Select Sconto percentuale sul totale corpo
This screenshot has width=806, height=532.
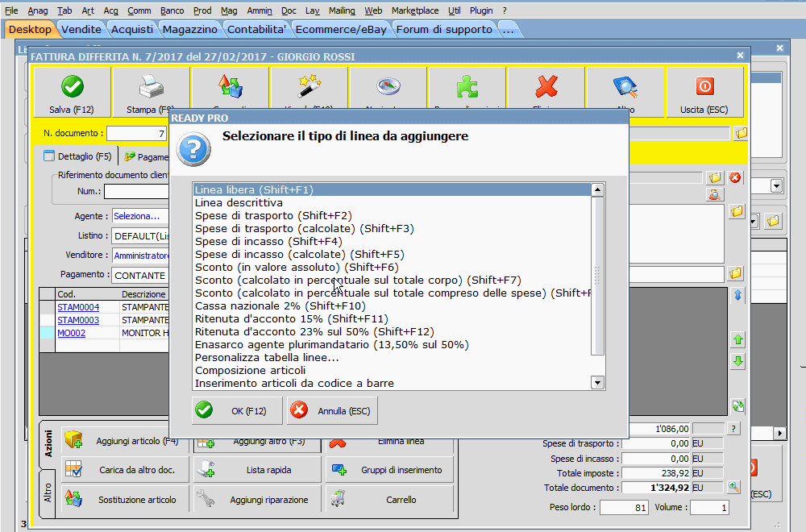[x=392, y=281]
